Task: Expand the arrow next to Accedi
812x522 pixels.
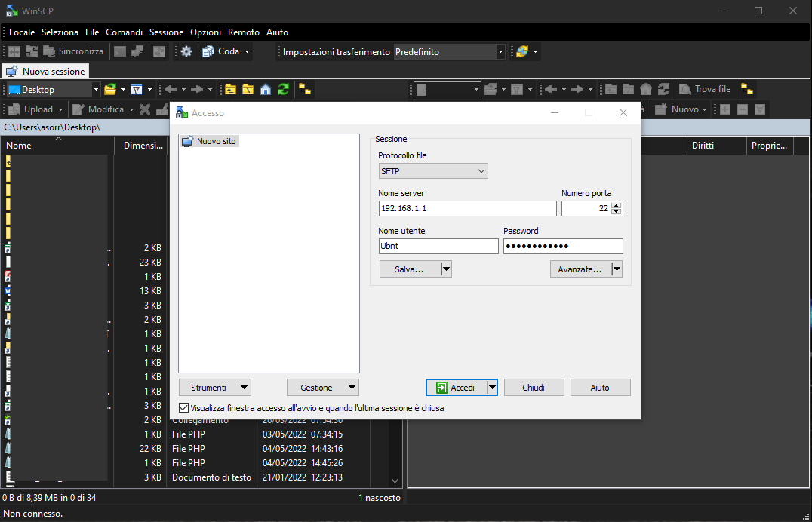Action: (492, 388)
